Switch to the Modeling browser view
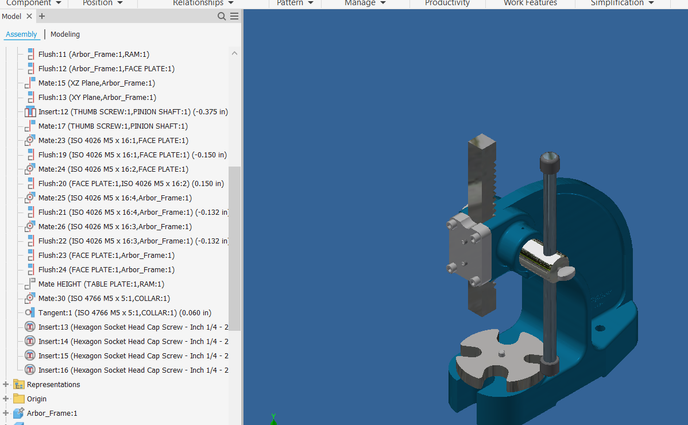 (x=65, y=34)
